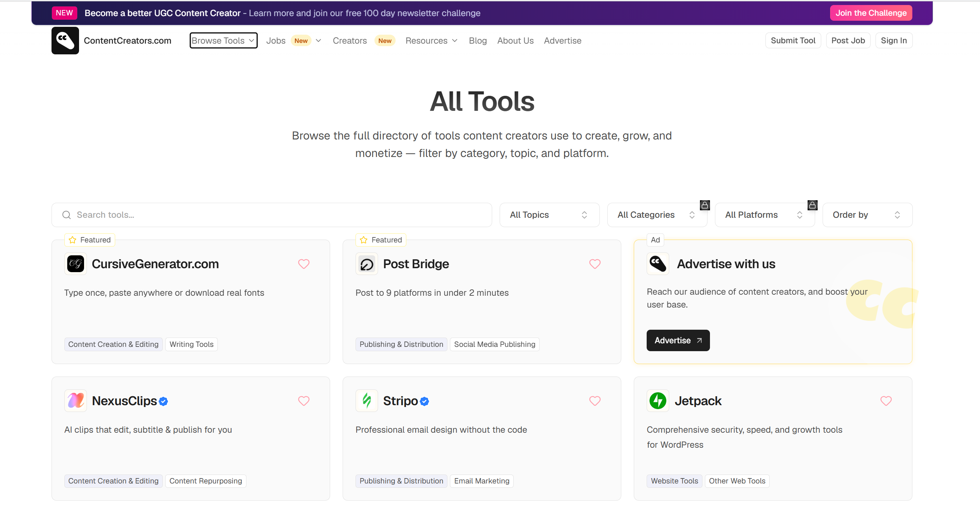980x506 pixels.
Task: Click the lock icon on All Categories
Action: (705, 205)
